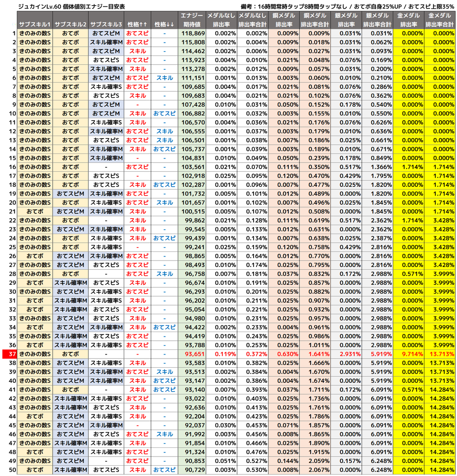This screenshot has height=476, width=457.
Task: Select the 1.366% silver total in row 16
Action: tap(377, 167)
